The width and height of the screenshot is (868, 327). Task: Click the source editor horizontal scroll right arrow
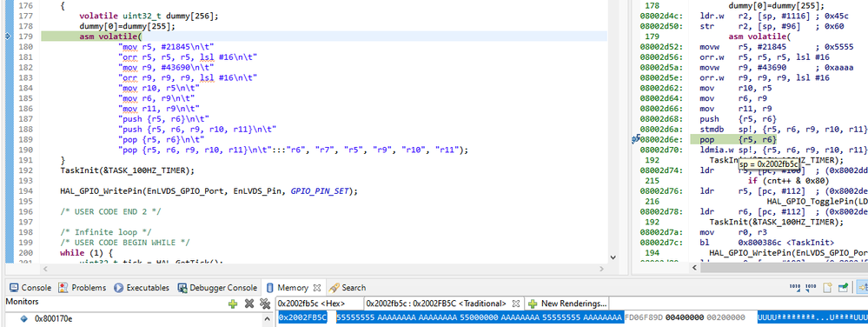[603, 268]
